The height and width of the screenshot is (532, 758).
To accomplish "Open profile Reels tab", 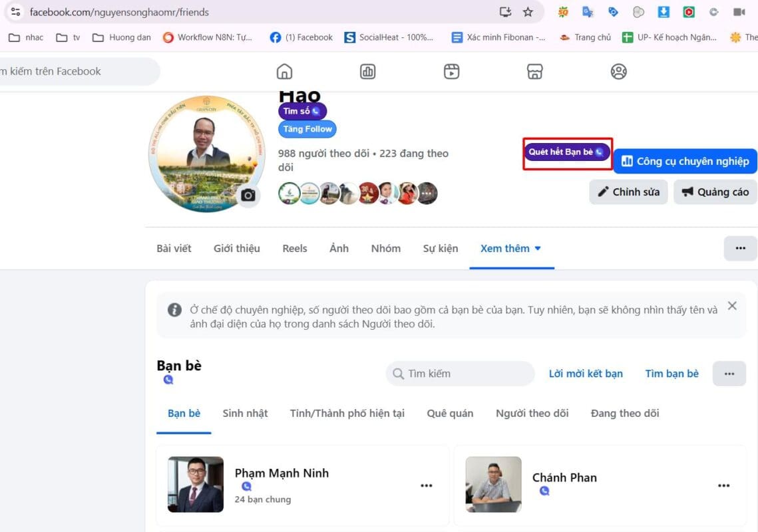I will pos(295,248).
